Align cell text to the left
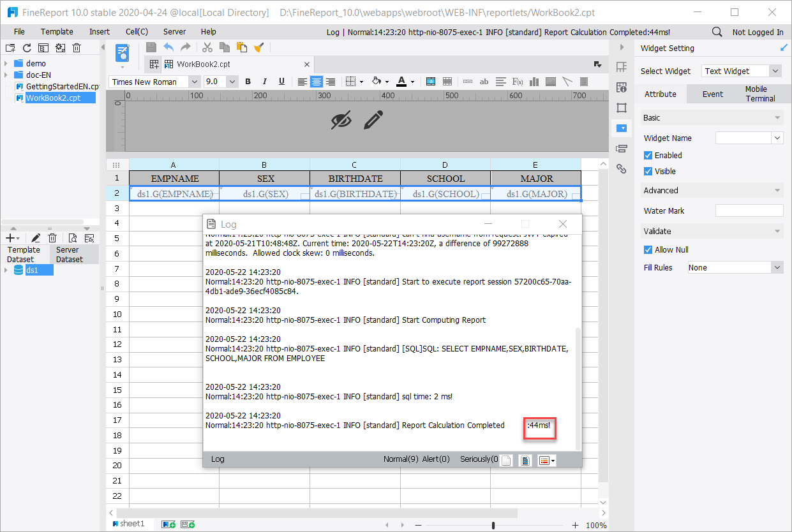The image size is (792, 532). pos(303,82)
